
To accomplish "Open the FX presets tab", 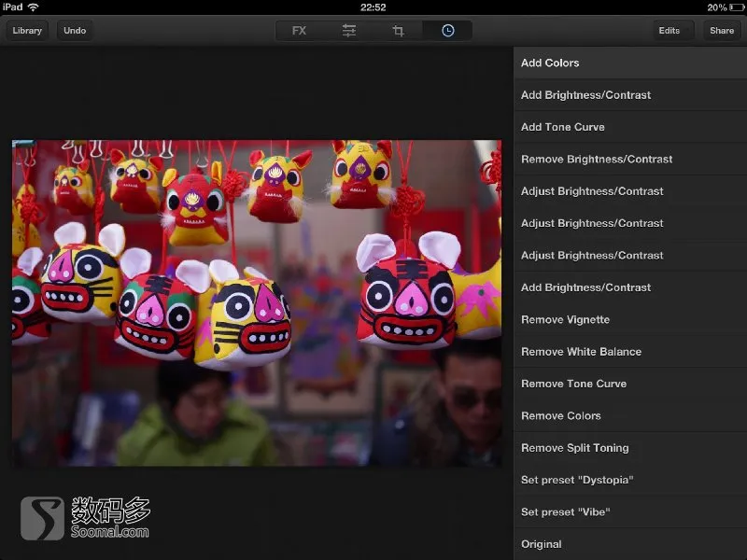I will [299, 31].
